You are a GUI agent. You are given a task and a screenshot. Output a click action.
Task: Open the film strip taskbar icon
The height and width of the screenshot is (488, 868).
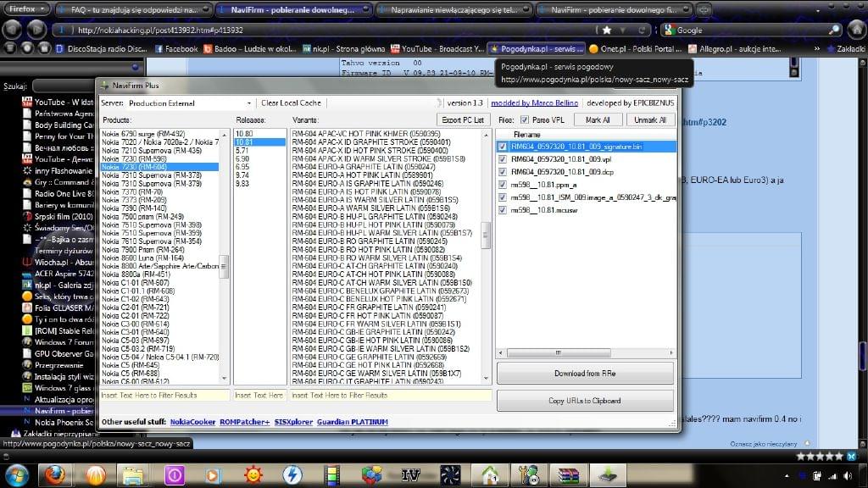(x=332, y=475)
